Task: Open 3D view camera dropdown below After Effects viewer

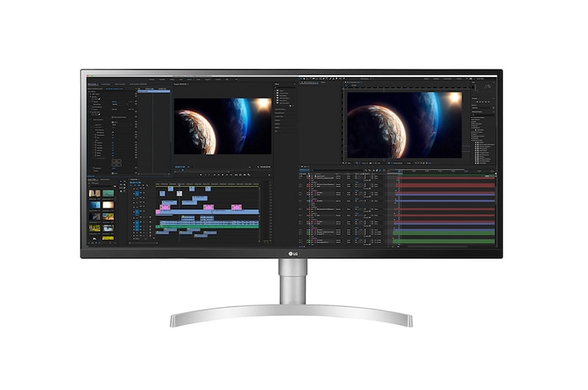Action: (x=398, y=163)
